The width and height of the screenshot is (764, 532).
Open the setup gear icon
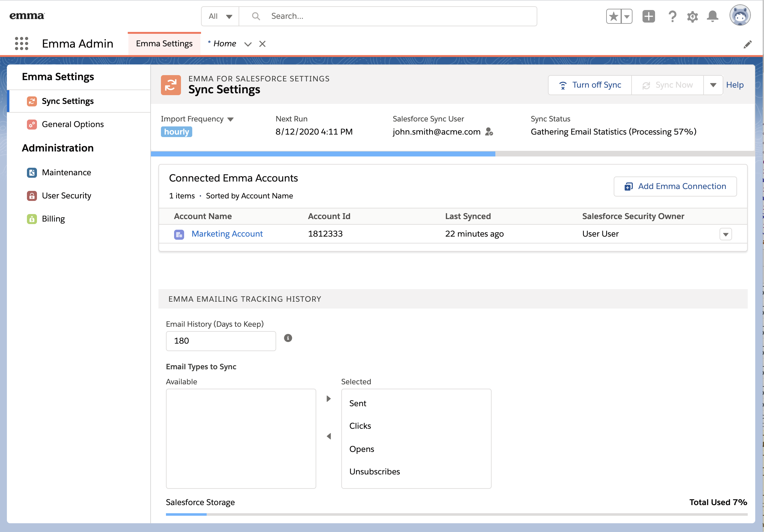coord(692,16)
